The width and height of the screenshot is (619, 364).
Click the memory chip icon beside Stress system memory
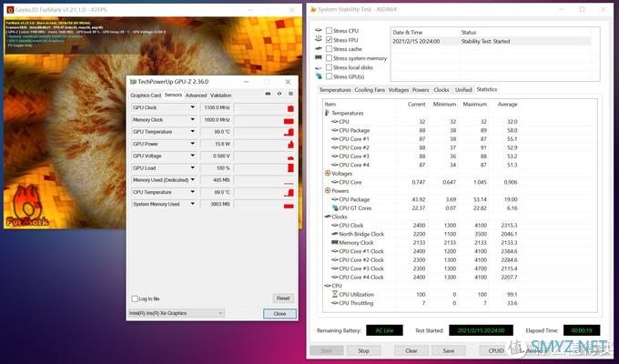tap(319, 57)
